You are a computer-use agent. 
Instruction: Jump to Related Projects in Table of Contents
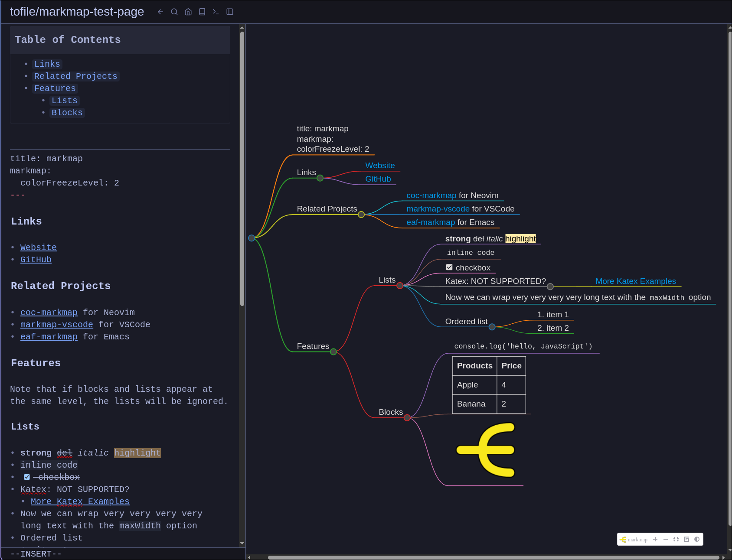click(76, 76)
